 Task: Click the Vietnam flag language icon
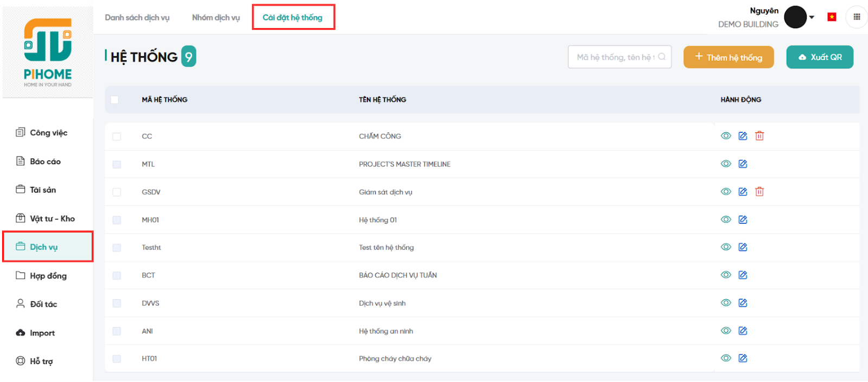point(832,17)
